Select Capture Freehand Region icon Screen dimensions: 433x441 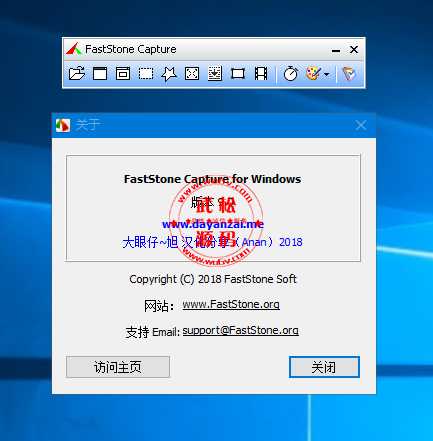pyautogui.click(x=169, y=74)
